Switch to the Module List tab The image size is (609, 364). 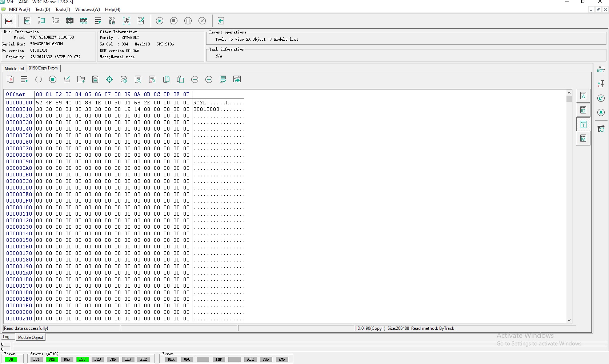click(x=14, y=68)
